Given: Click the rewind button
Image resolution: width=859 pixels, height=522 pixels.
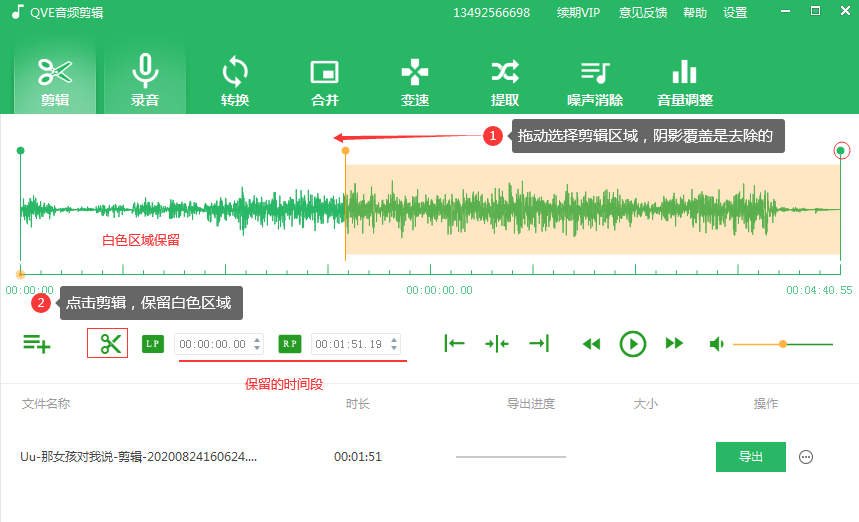Looking at the screenshot, I should pos(591,344).
